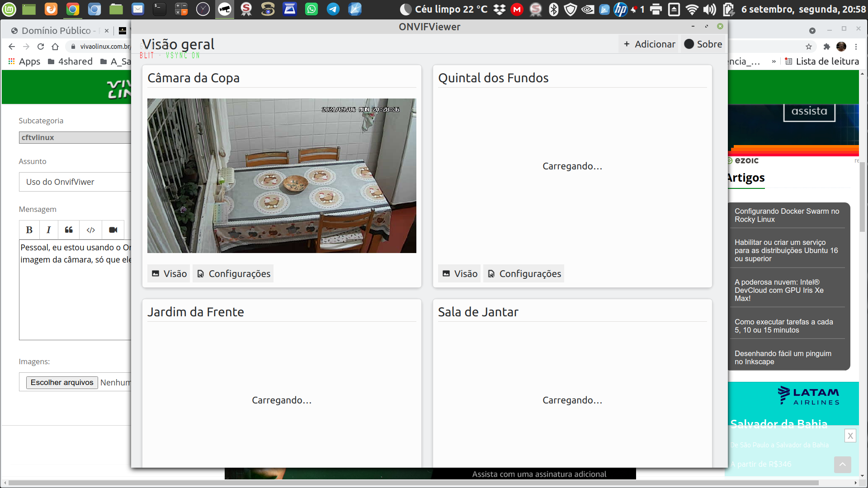Launch the terminal from the panel
This screenshot has width=868, height=488.
click(160, 9)
